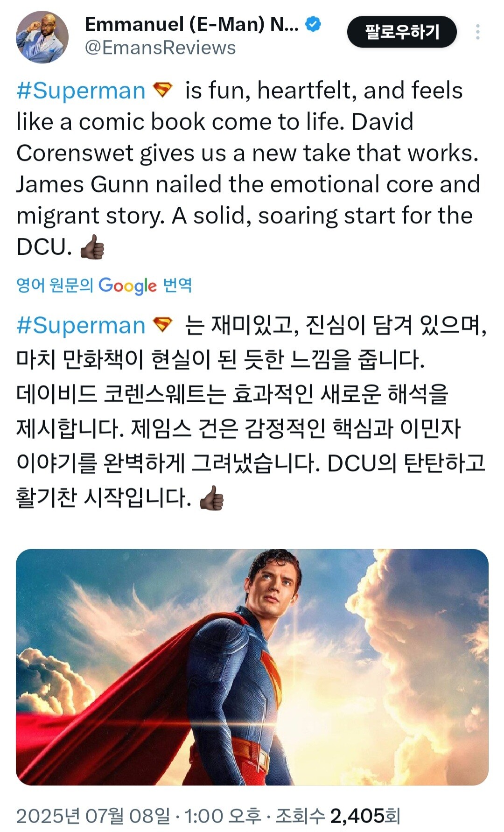The height and width of the screenshot is (832, 504).
Task: Click the blue verified checkmark badge
Action: point(313,24)
